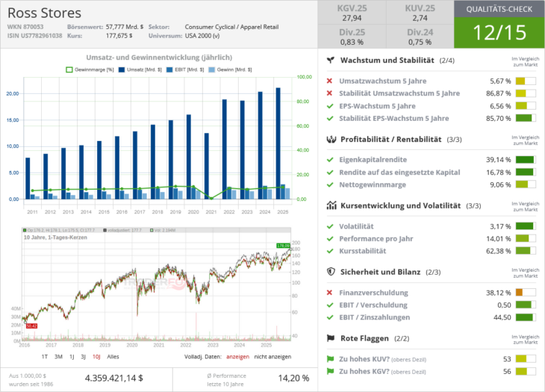
Task: Switch chart range to 3J
Action: (x=83, y=356)
